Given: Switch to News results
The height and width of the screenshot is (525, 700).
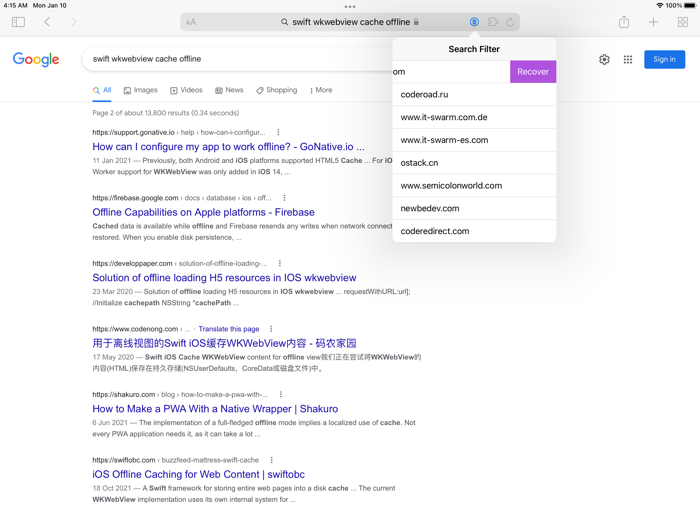Looking at the screenshot, I should tap(229, 90).
